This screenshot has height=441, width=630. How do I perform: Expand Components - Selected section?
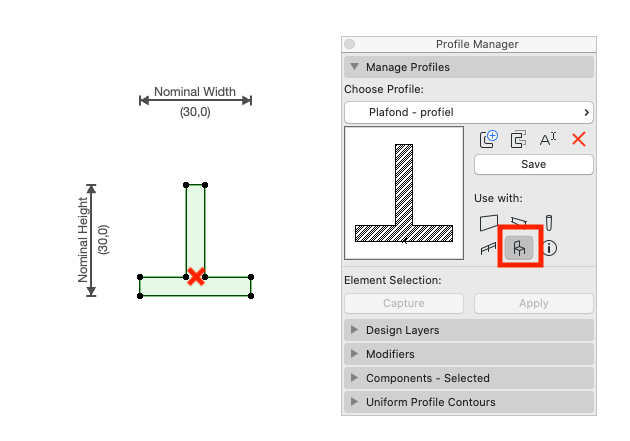pyautogui.click(x=468, y=378)
